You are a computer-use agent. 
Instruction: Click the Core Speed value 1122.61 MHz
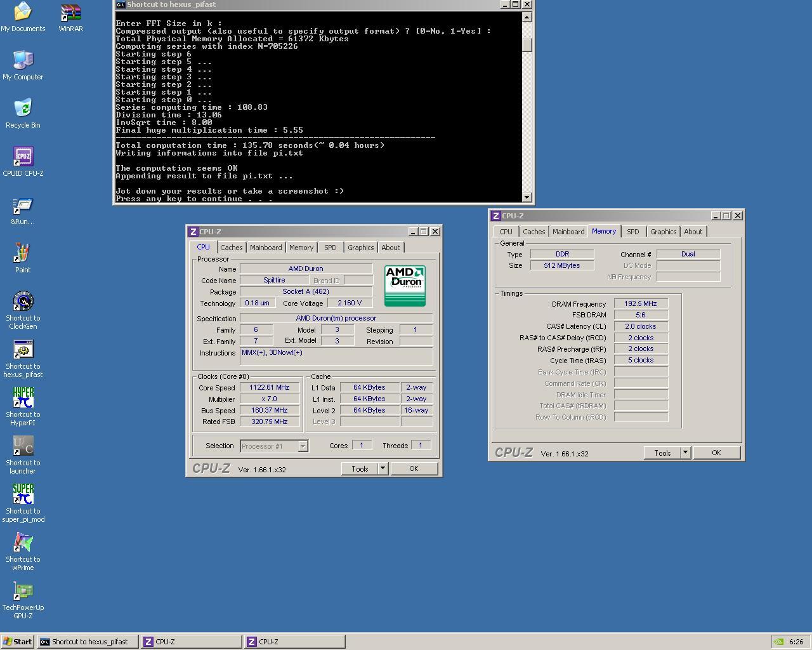tap(270, 387)
